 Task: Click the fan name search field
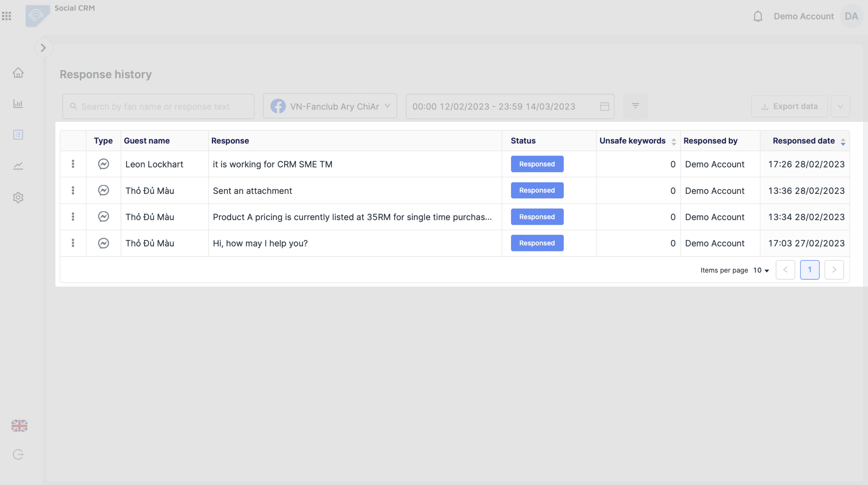(x=158, y=107)
